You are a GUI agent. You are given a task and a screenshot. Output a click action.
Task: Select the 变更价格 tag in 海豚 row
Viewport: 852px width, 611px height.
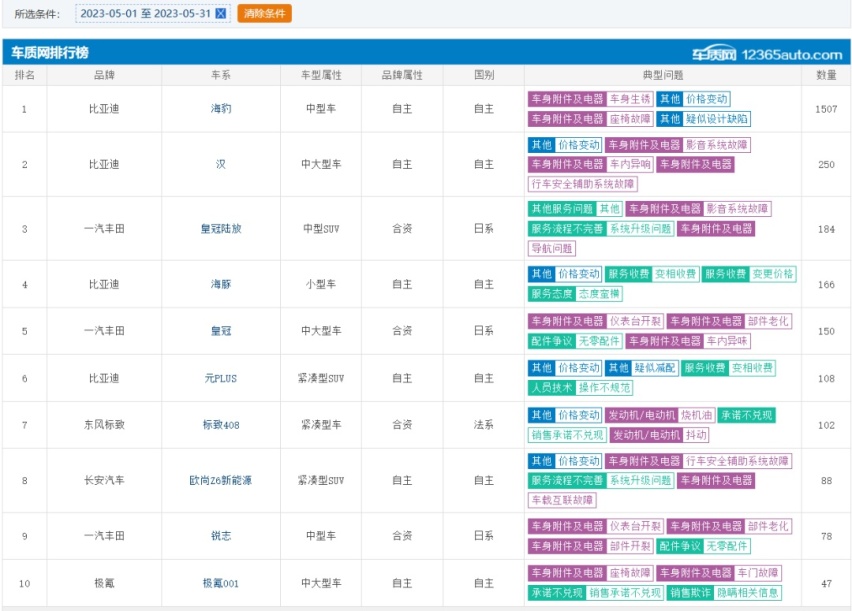773,274
